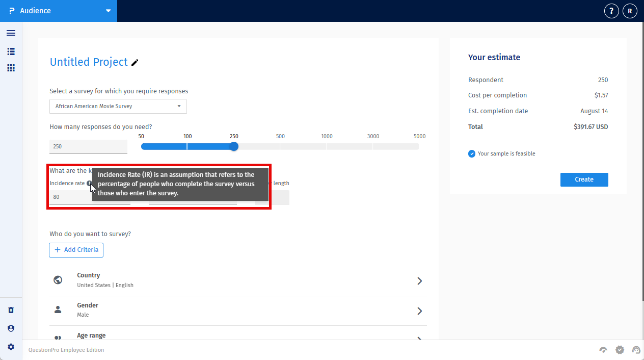Viewport: 644px width, 360px height.
Task: Open the Gender row
Action: click(238, 311)
